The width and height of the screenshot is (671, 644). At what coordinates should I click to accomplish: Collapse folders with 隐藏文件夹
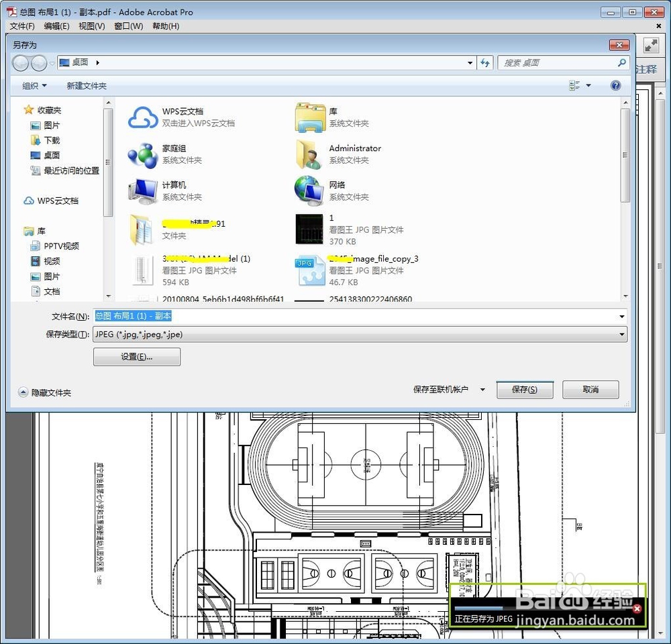pos(44,392)
